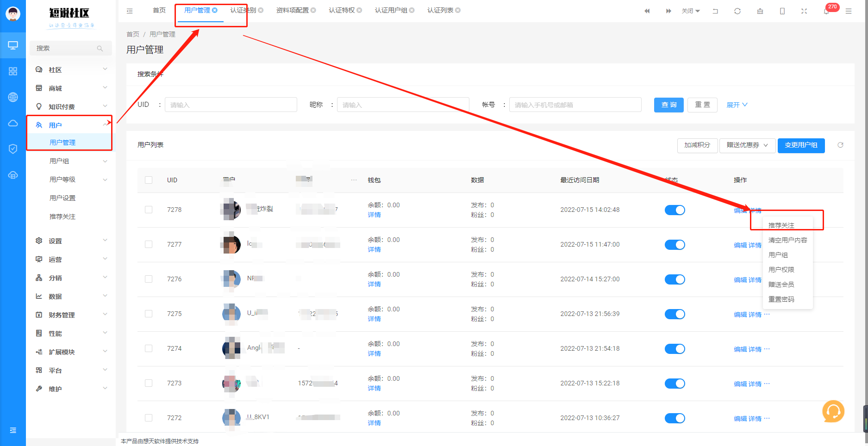Click 编辑 link for UID 7275
868x446 pixels.
(740, 315)
